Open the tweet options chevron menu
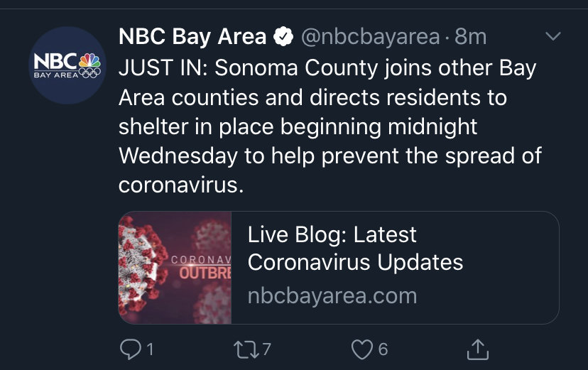The height and width of the screenshot is (370, 588). (553, 36)
